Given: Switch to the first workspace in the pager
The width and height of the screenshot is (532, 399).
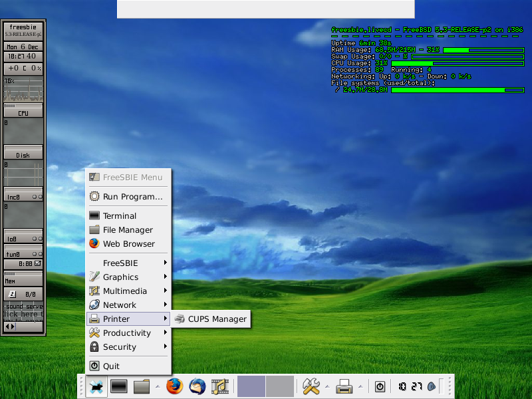Looking at the screenshot, I should pos(251,386).
